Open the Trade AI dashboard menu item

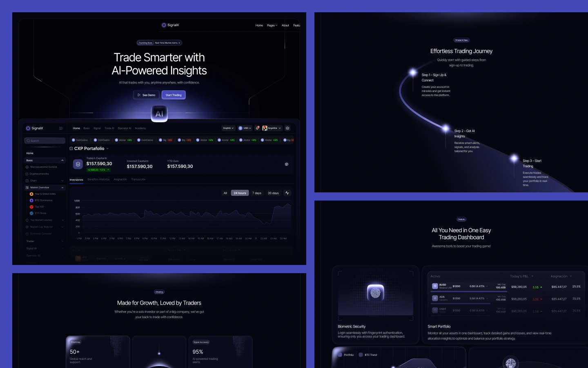(x=109, y=128)
